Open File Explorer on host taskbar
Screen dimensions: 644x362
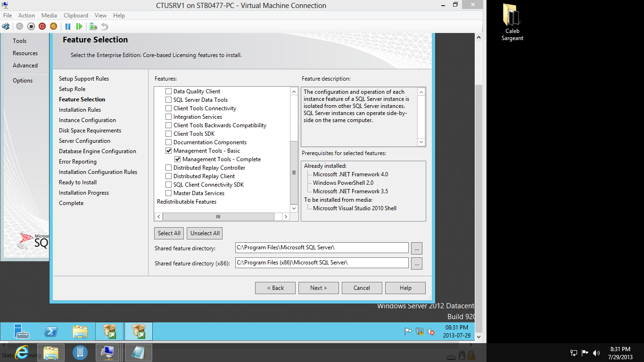click(51, 352)
